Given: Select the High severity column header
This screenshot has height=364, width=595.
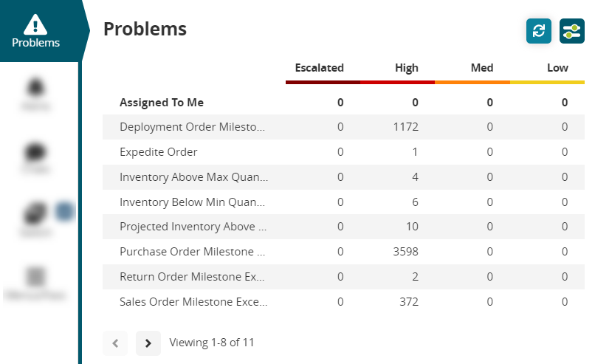Looking at the screenshot, I should point(406,68).
